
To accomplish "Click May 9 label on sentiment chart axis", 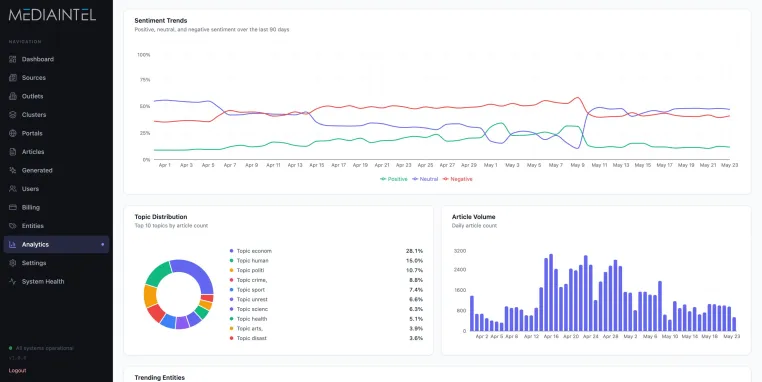I will coord(577,165).
